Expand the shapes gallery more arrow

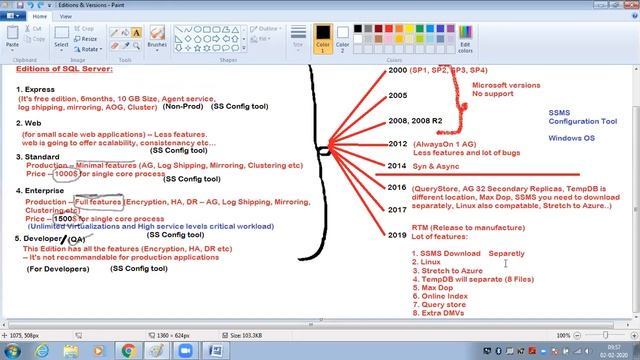(x=244, y=48)
